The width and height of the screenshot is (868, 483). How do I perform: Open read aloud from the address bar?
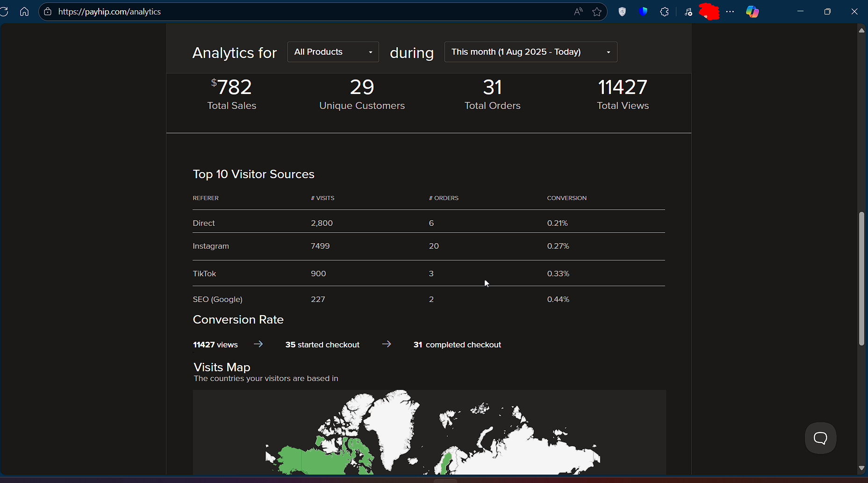(x=578, y=12)
